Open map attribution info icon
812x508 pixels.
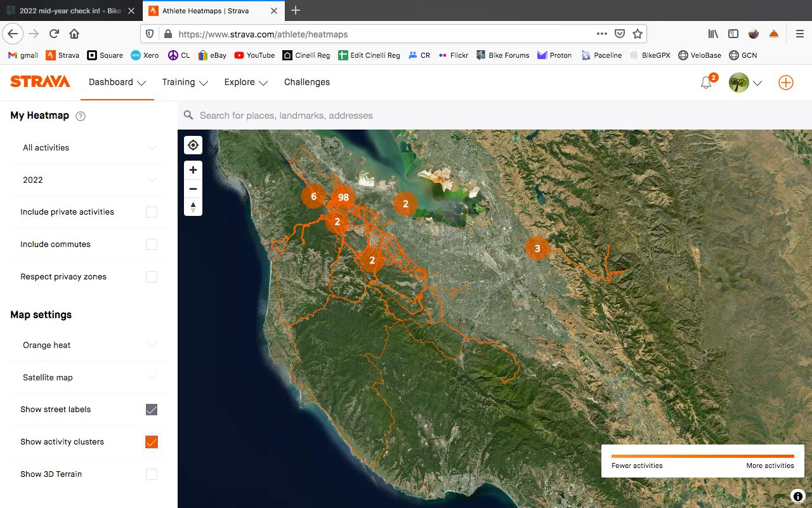[x=797, y=497]
